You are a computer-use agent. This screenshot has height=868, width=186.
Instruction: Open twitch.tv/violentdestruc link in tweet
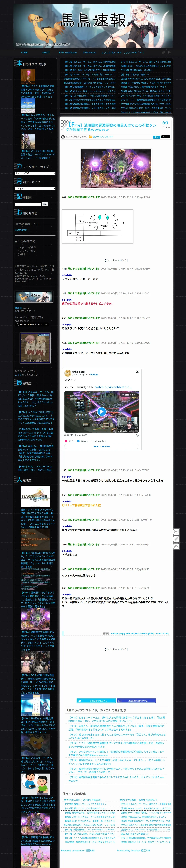[113, 387]
